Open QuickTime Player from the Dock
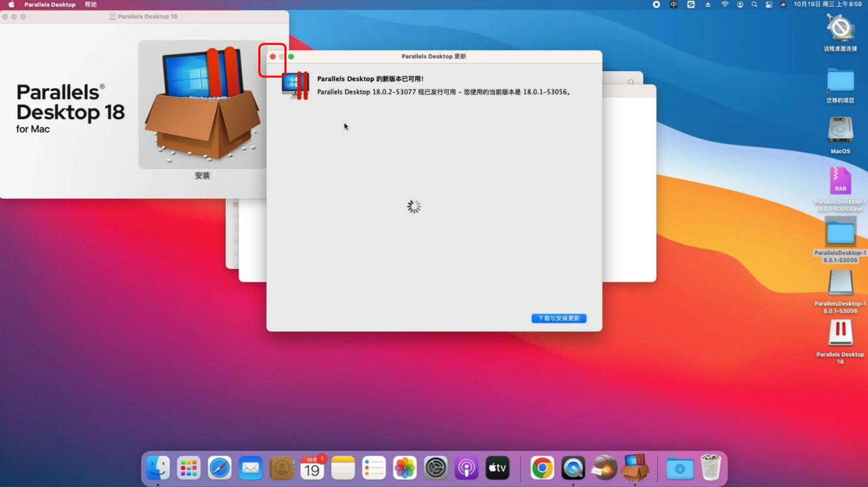The height and width of the screenshot is (487, 868). click(573, 469)
